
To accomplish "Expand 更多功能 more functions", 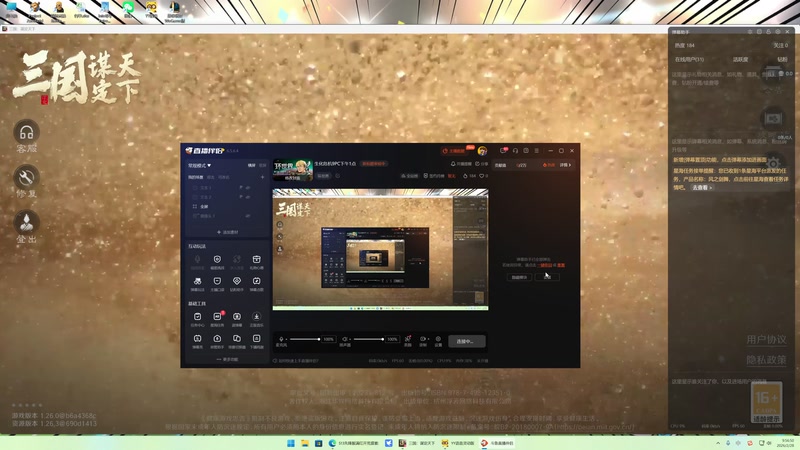I will click(227, 360).
